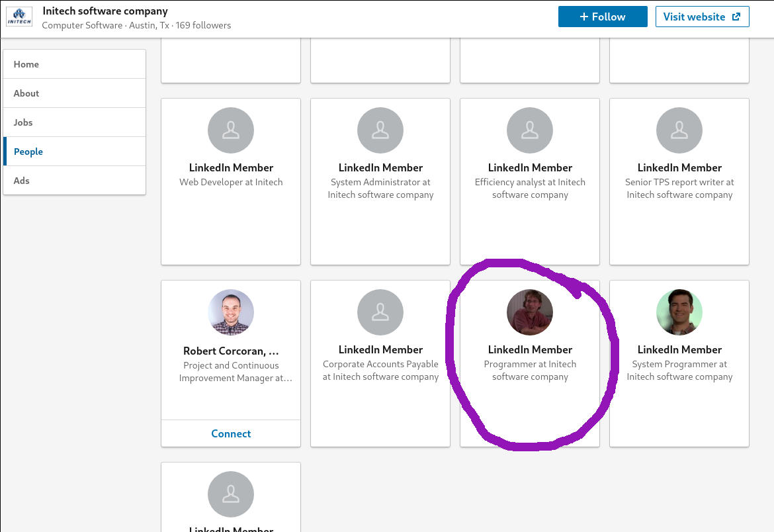Click the Initech company logo
Image resolution: width=774 pixels, height=532 pixels.
(19, 17)
